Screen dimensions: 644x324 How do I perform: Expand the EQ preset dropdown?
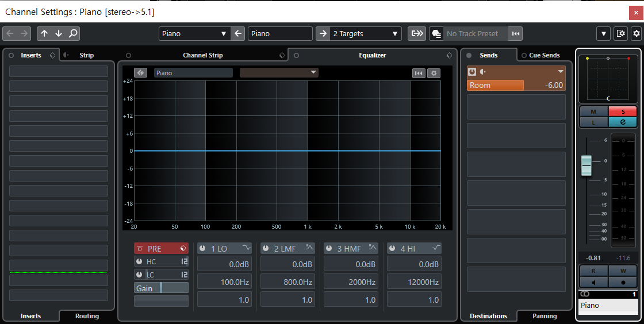[x=279, y=72]
